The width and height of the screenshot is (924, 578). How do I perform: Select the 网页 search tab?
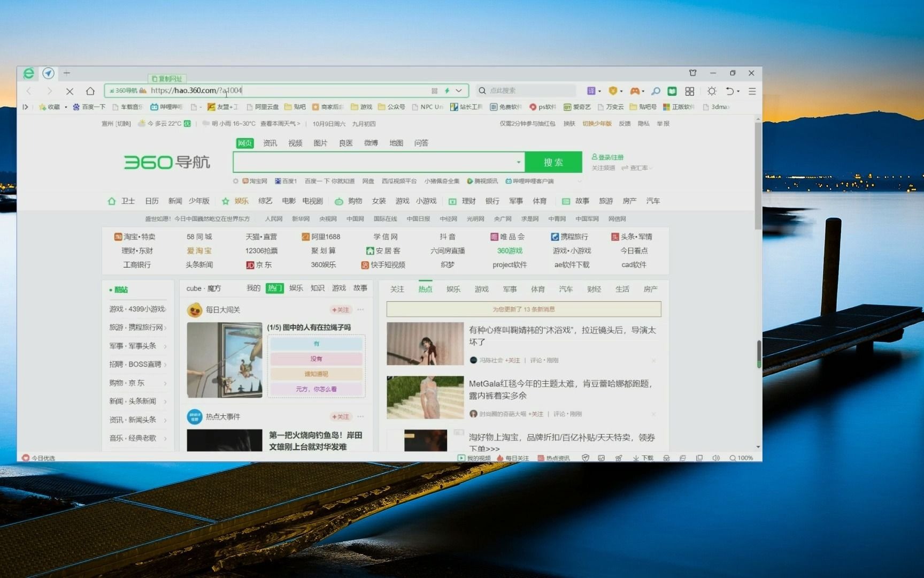(x=245, y=143)
